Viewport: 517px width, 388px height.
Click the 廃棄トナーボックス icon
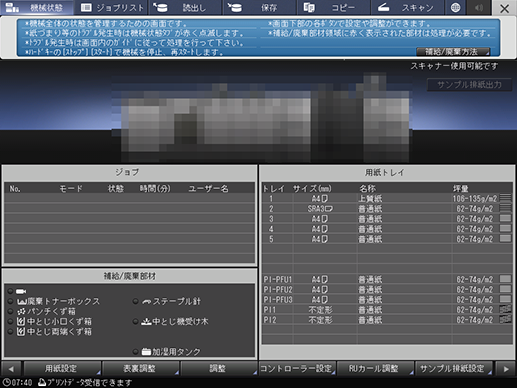22,302
